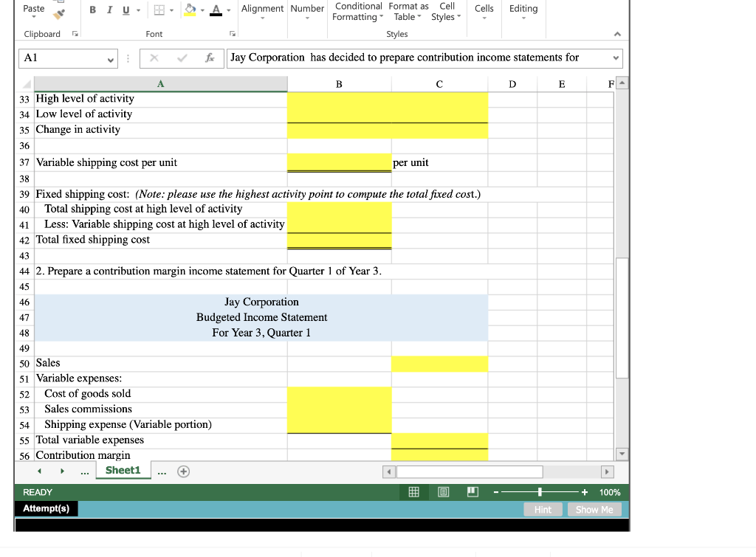This screenshot has height=557, width=756.
Task: Apply bold formatting
Action: click(92, 8)
